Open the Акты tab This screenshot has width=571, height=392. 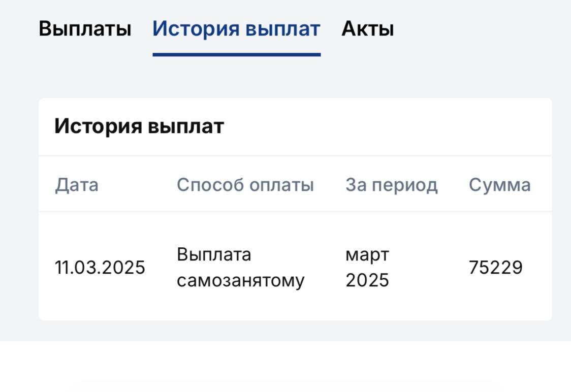[x=367, y=29]
